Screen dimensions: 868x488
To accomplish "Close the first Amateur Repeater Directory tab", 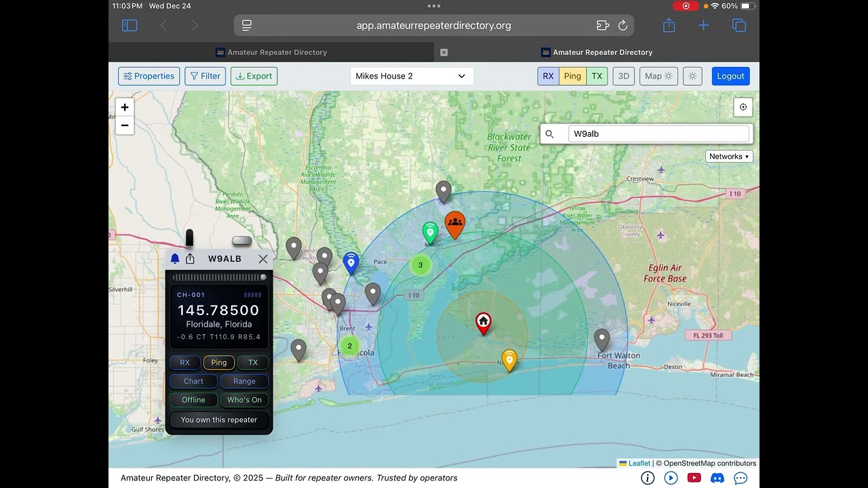I will pyautogui.click(x=443, y=52).
